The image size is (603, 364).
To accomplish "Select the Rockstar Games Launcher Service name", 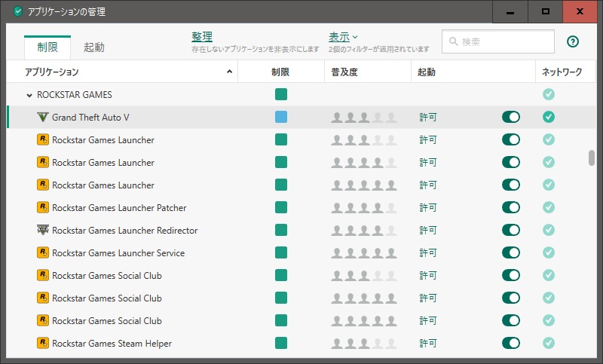I will pyautogui.click(x=118, y=253).
